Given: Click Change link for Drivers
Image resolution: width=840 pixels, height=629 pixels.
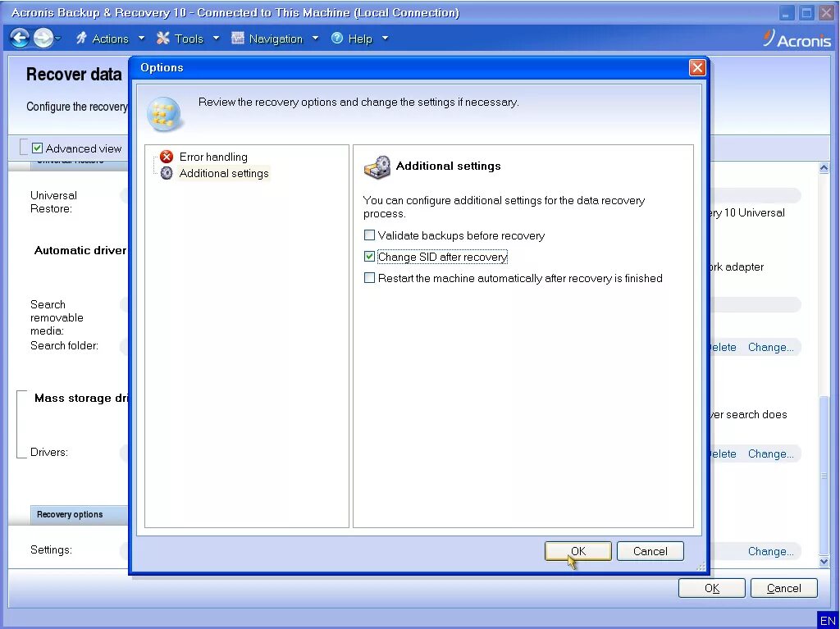Looking at the screenshot, I should coord(771,454).
